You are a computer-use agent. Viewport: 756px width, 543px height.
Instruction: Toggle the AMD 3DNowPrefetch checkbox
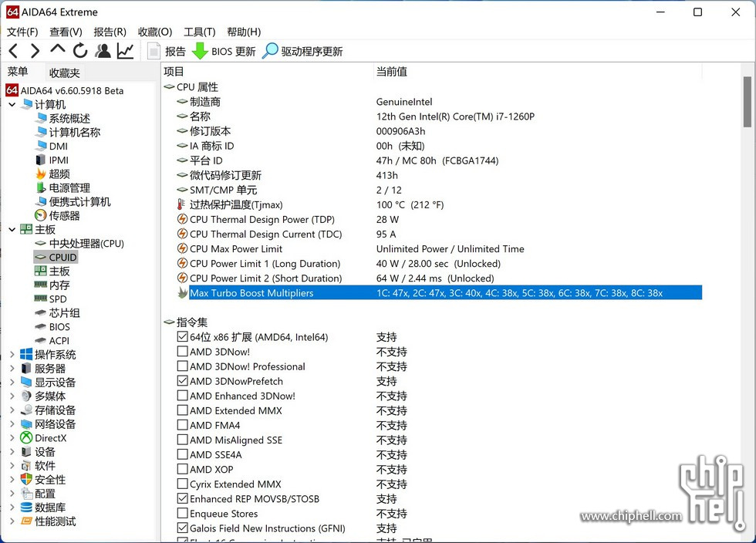182,381
